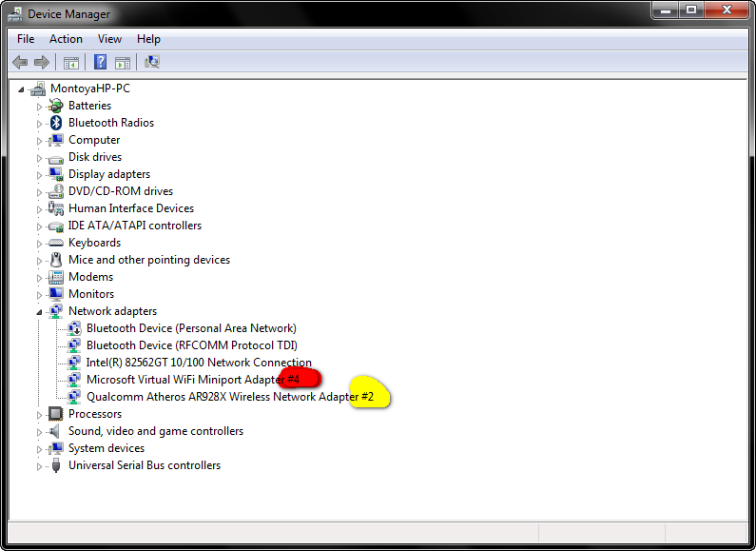
Task: Click the Monitors category icon
Action: [56, 294]
